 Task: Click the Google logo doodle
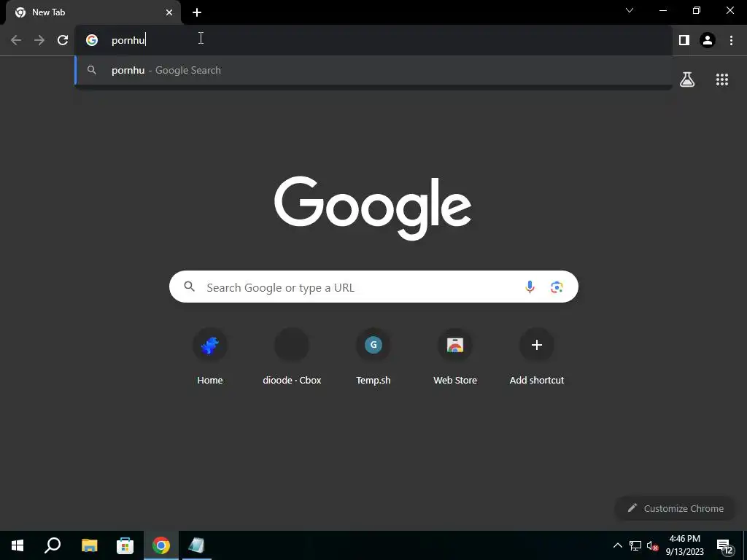coord(373,208)
